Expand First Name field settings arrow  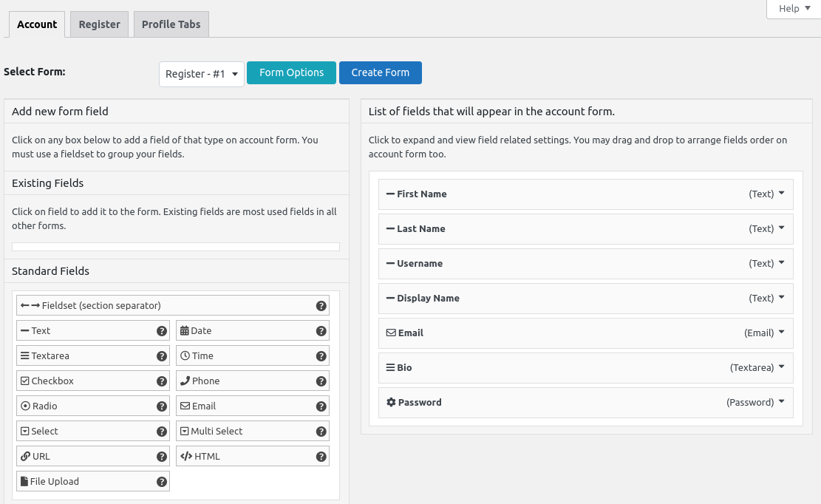pyautogui.click(x=781, y=193)
